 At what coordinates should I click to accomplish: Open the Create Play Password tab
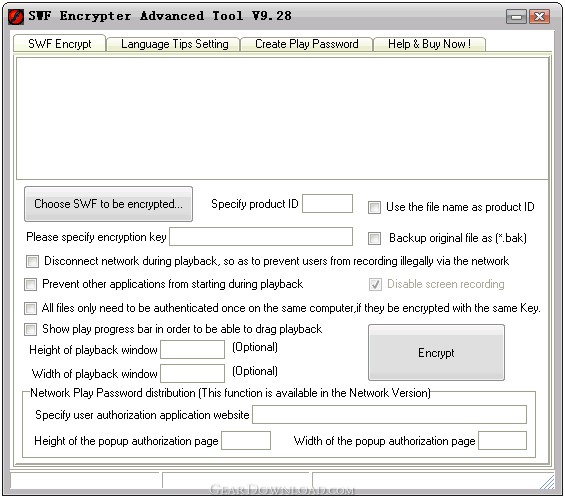306,44
